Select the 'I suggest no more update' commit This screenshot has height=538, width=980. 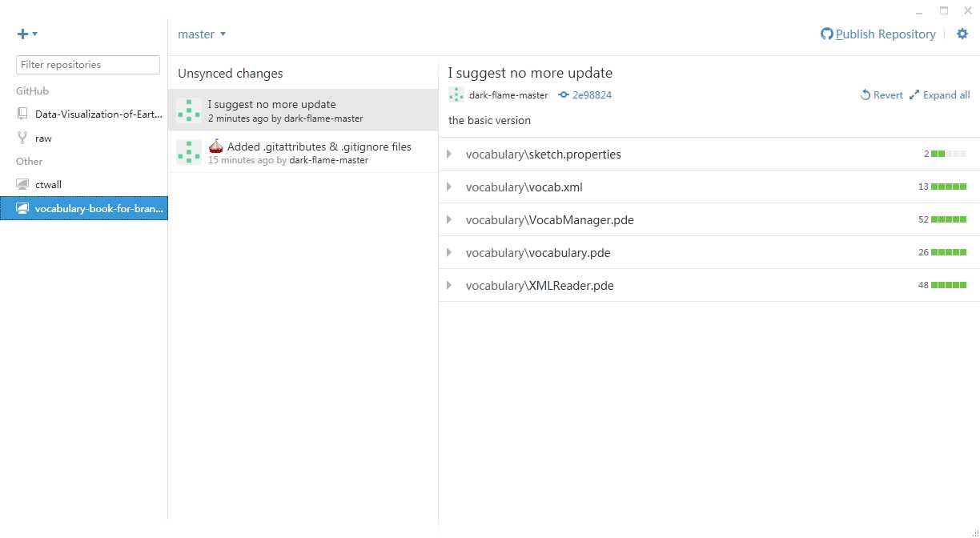click(303, 110)
